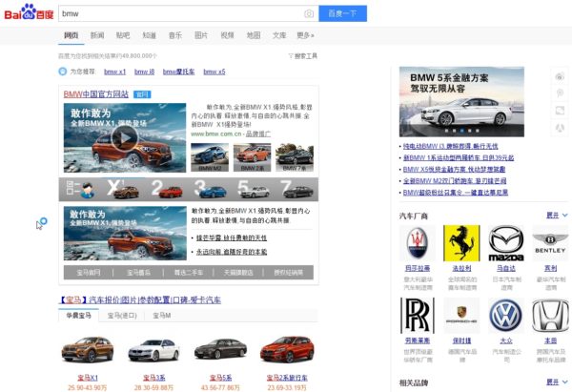Open the 宝马X1 model link

[x=88, y=378]
